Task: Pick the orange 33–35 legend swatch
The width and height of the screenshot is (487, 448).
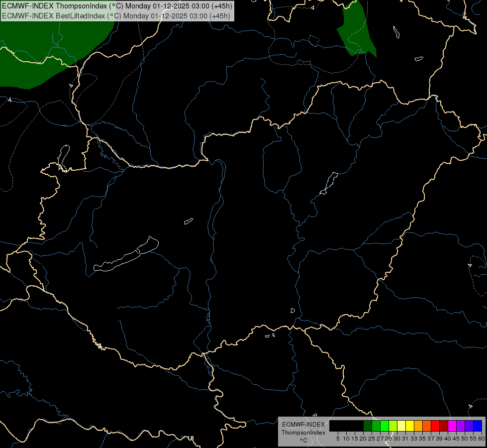Action: coord(418,426)
